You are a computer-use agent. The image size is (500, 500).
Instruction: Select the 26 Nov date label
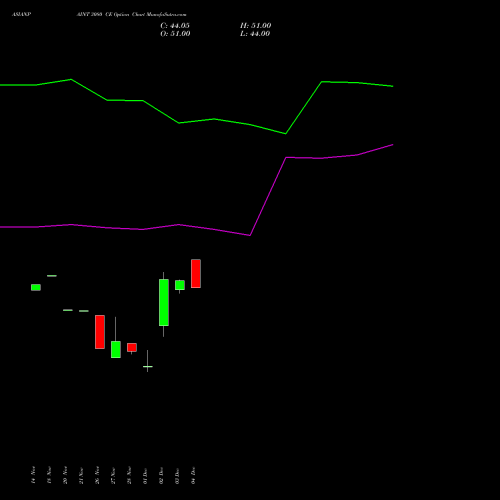[97, 475]
